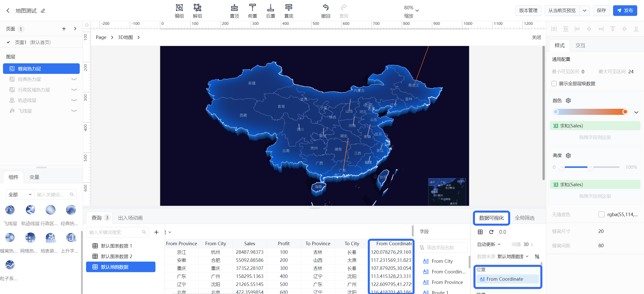Click the 输入关键词搜索 query search field
This screenshot has height=294, width=644.
(x=117, y=232)
